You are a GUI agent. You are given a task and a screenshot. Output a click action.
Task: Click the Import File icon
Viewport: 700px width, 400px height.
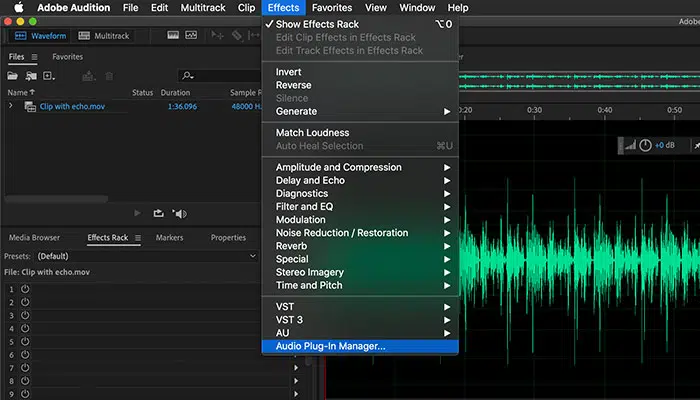[x=31, y=76]
